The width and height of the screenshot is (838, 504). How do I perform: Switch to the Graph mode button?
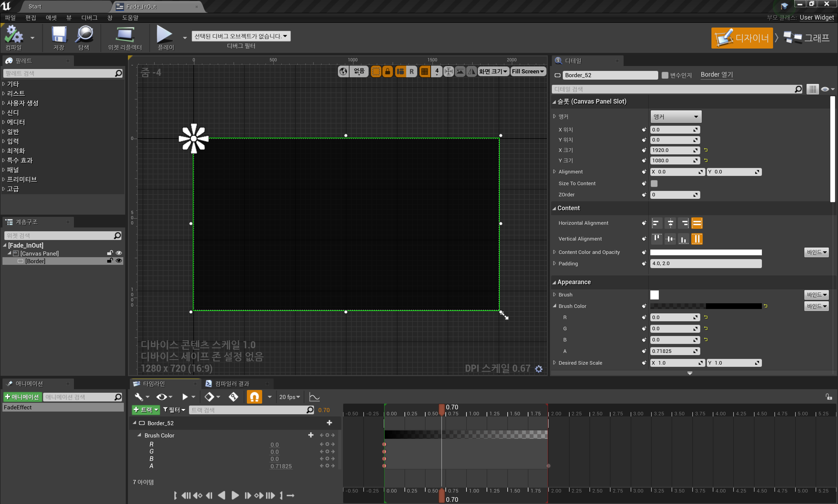[807, 38]
